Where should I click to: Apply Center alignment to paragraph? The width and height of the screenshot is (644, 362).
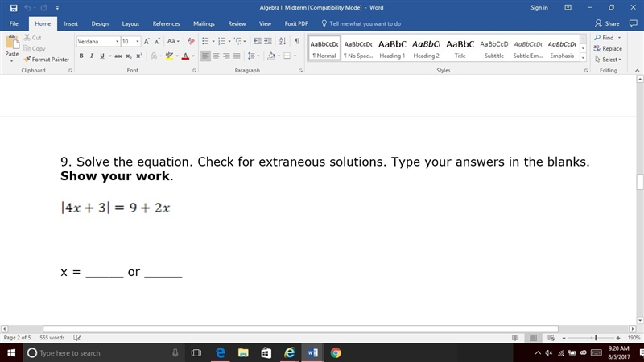click(x=216, y=56)
